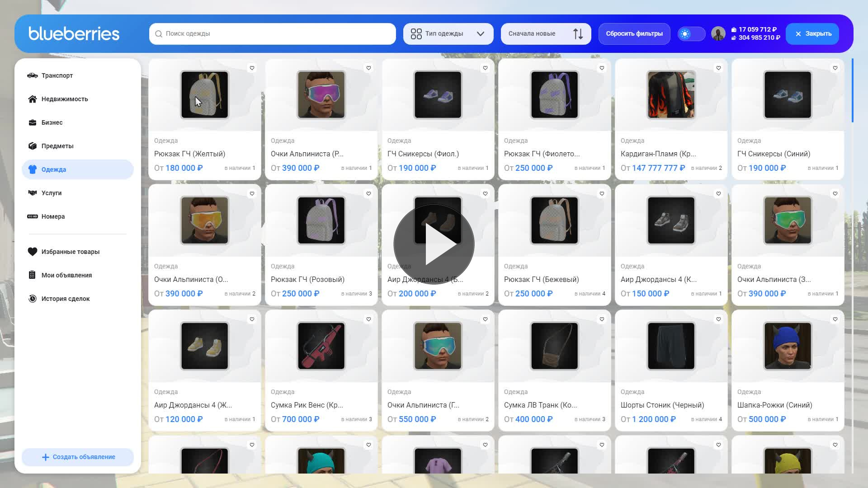Favorite Аир Джордансы 4 (Ж... with heart
The height and width of the screenshot is (488, 868).
click(252, 319)
